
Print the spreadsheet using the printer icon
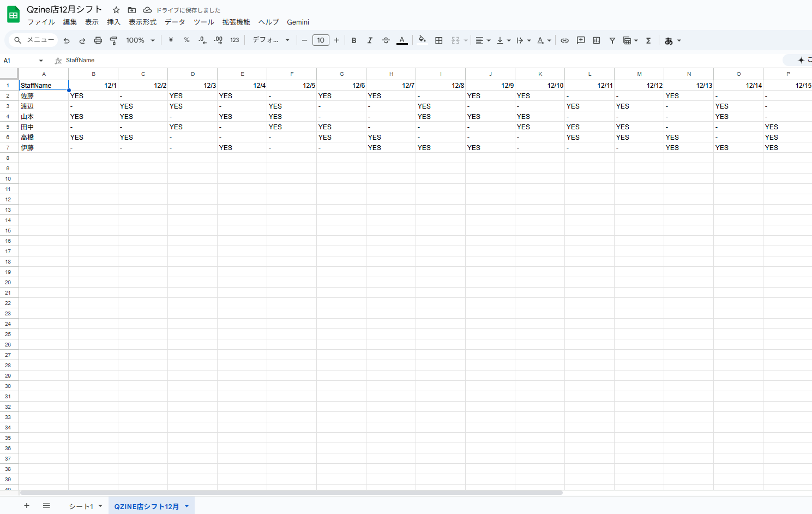98,40
